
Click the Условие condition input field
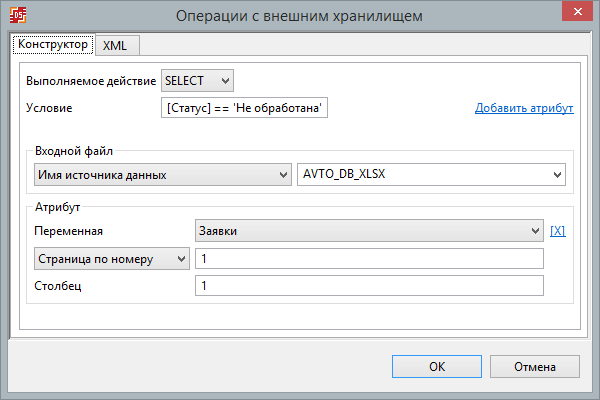pos(244,108)
